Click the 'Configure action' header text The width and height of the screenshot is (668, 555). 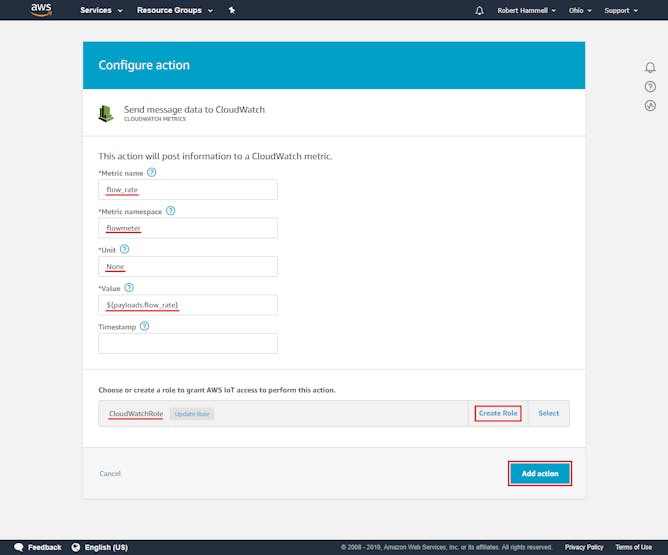pos(144,65)
